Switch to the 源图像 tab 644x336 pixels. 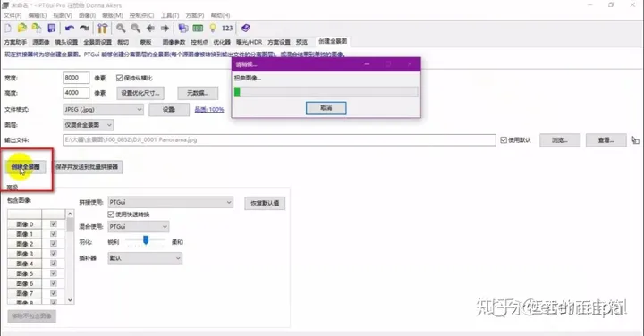coord(40,42)
